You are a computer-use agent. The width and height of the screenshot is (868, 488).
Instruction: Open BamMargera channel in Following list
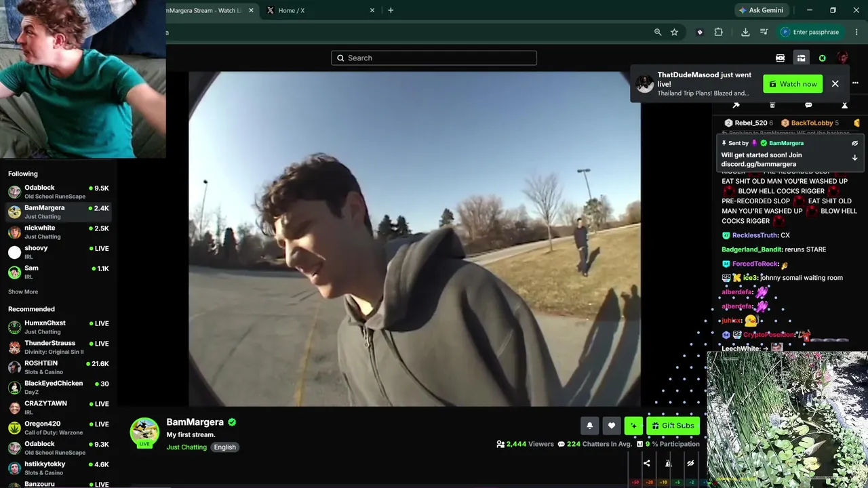58,212
